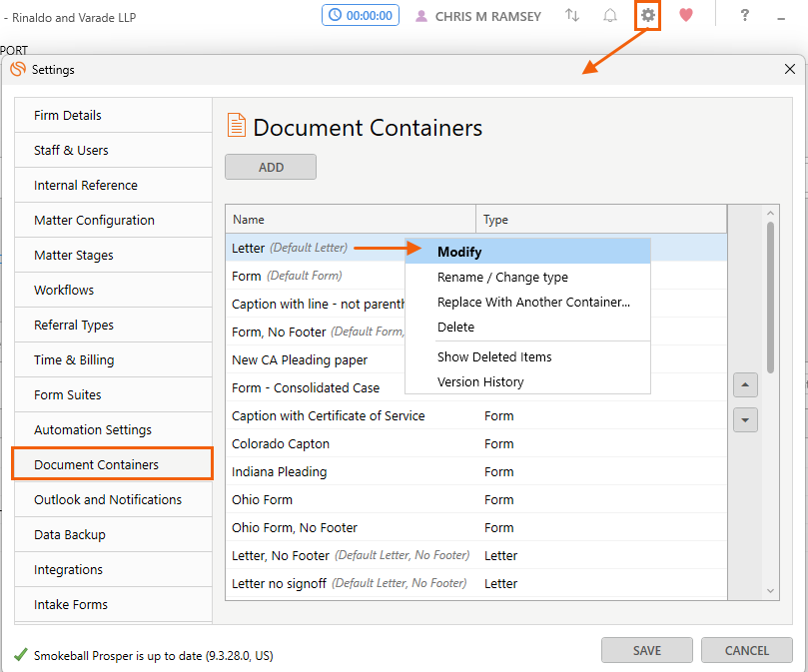Open the help question mark

click(745, 15)
